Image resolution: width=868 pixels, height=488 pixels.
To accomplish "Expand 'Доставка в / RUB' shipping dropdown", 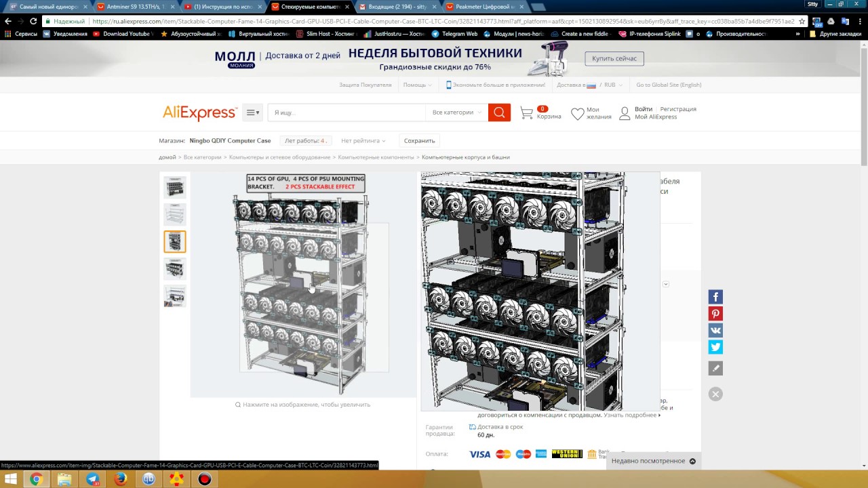I will pyautogui.click(x=590, y=85).
